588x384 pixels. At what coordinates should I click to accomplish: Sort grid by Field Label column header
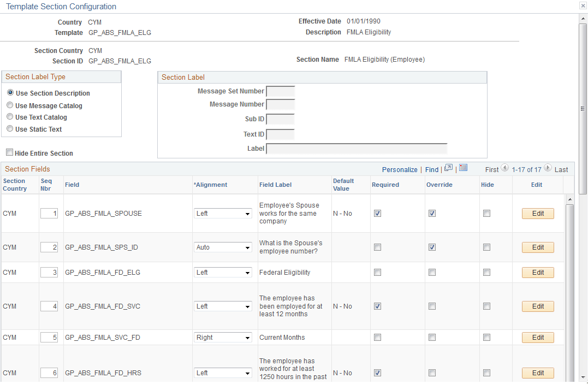click(x=275, y=185)
